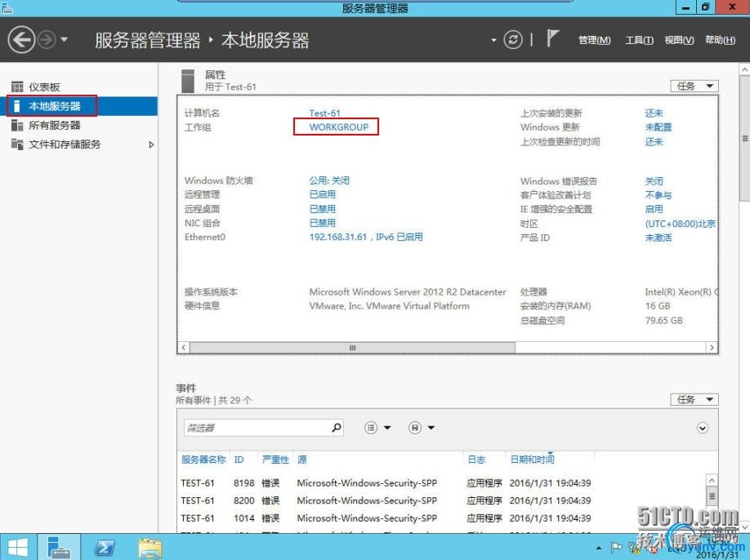The height and width of the screenshot is (560, 750).
Task: Click the NIC 组合 已禁用 link
Action: pos(323,223)
